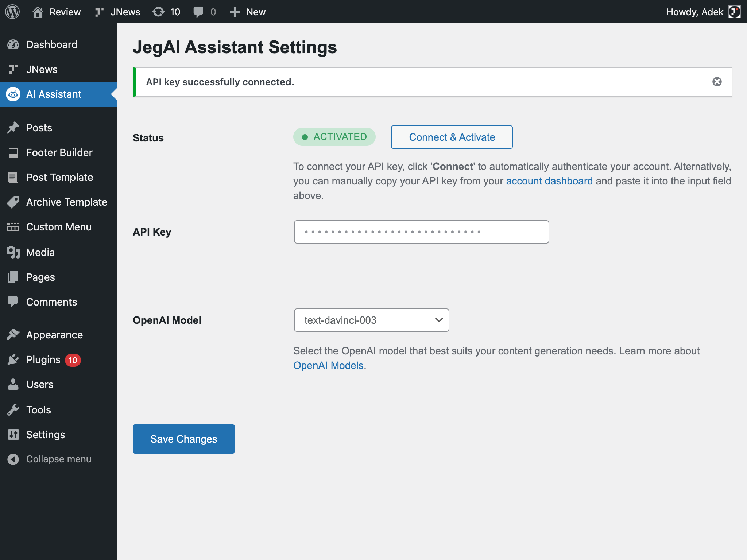
Task: Click the AI Assistant robot icon
Action: pyautogui.click(x=13, y=94)
